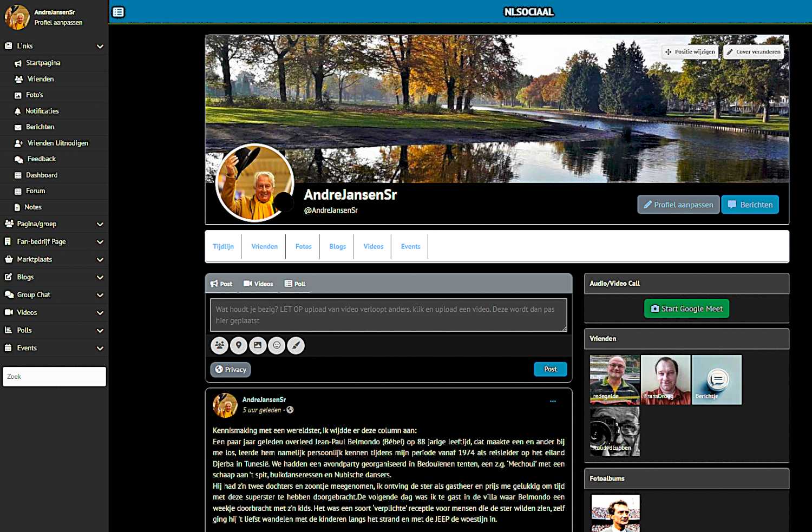812x532 pixels.
Task: Click the Profiel aanpassen button
Action: point(678,205)
